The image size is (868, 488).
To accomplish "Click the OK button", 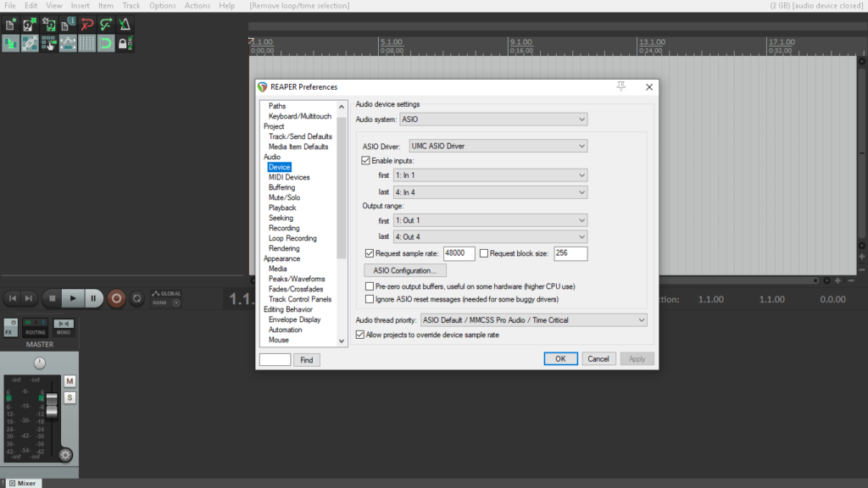I will (560, 359).
